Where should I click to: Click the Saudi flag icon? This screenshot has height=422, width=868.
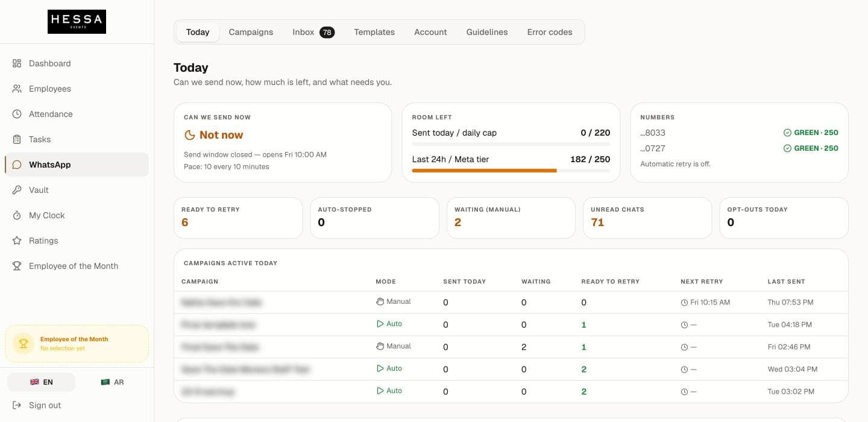(105, 382)
